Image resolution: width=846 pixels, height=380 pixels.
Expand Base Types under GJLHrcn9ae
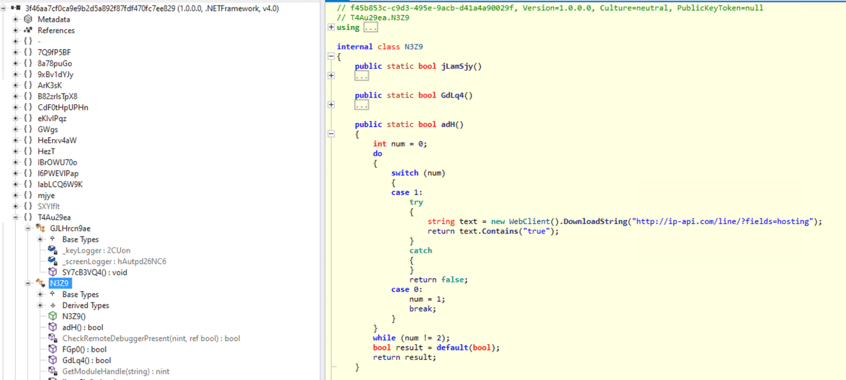click(41, 239)
